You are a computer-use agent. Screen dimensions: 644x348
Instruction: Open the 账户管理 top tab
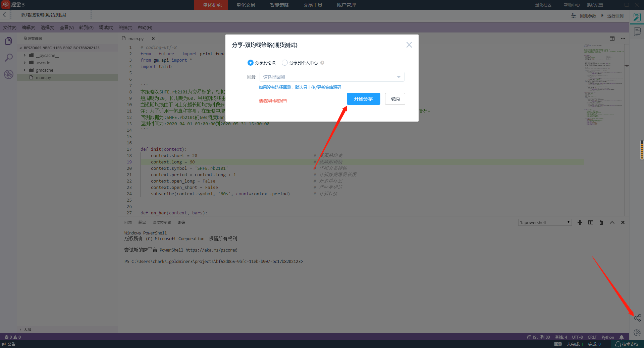coord(346,5)
